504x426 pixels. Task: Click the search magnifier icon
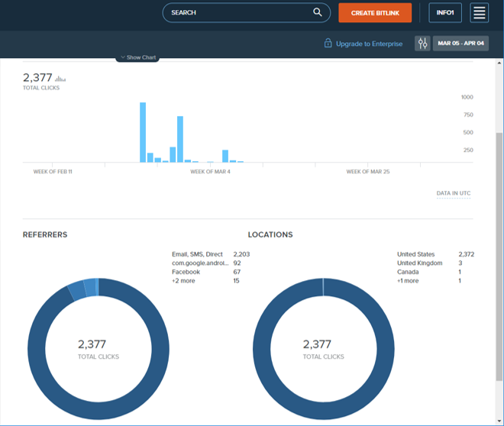(x=318, y=13)
